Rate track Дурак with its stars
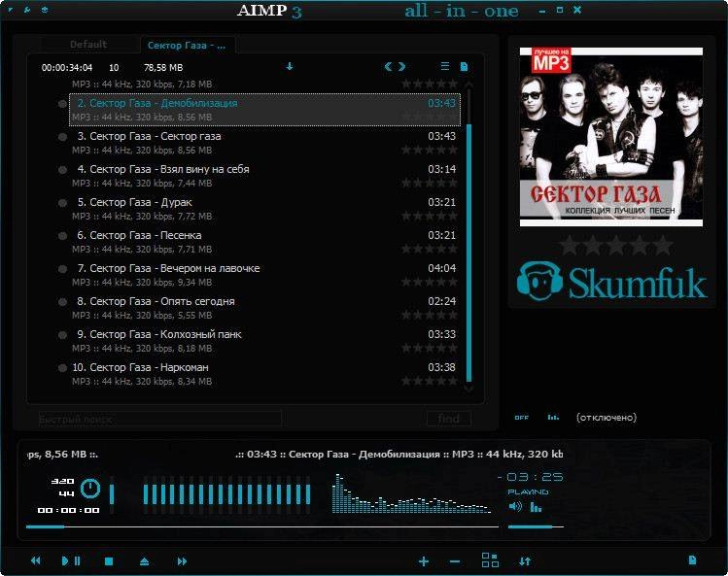The image size is (728, 576). pyautogui.click(x=430, y=216)
